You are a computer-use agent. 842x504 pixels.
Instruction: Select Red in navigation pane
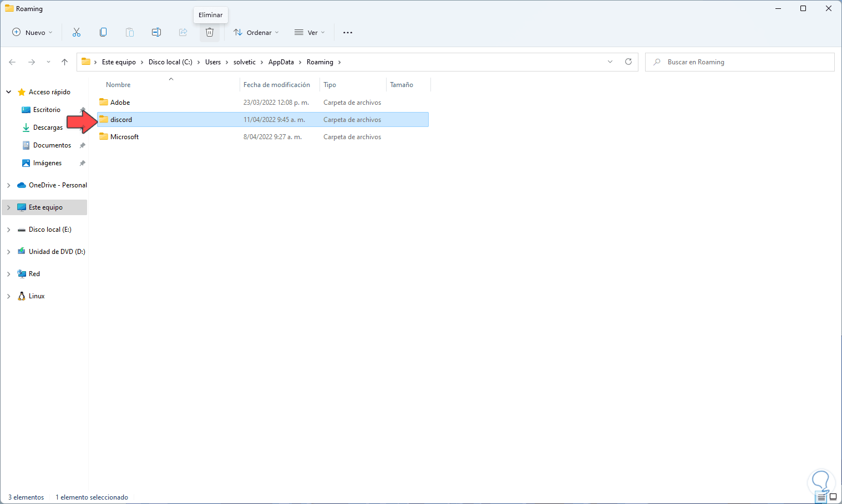(x=34, y=274)
